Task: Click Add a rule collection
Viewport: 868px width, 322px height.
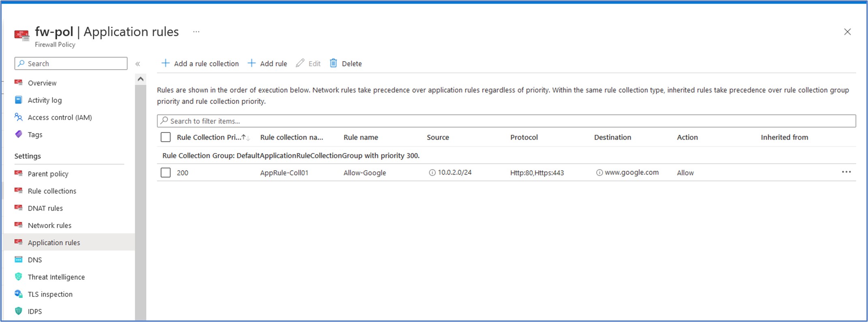Action: [200, 64]
